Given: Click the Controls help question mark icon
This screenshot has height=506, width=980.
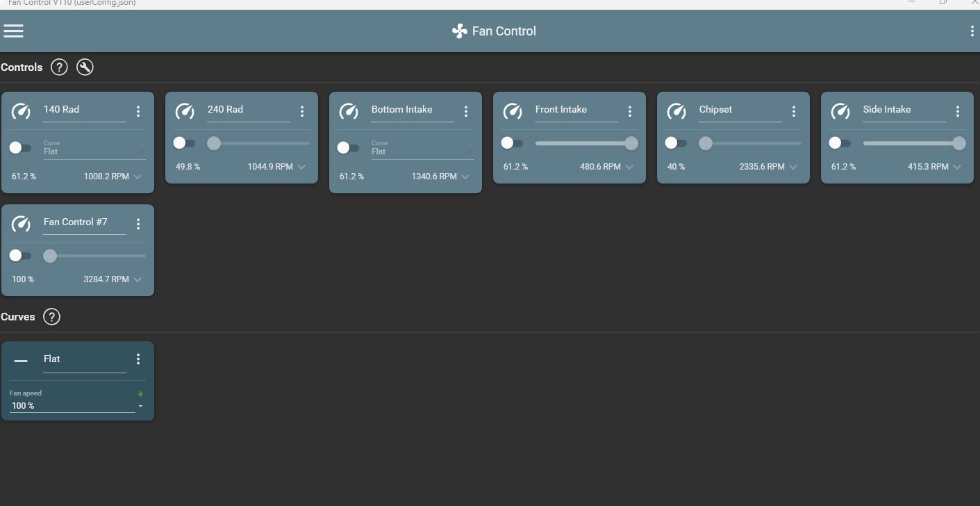Looking at the screenshot, I should click(x=60, y=67).
